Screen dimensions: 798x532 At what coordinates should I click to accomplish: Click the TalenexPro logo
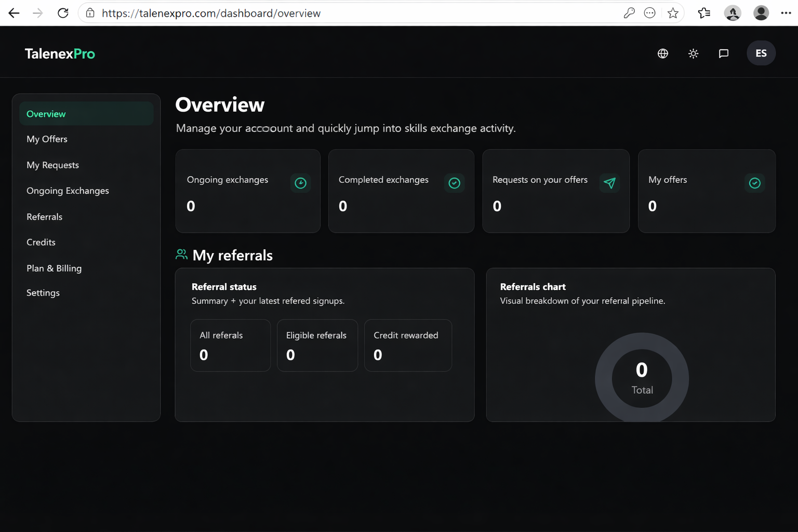60,54
